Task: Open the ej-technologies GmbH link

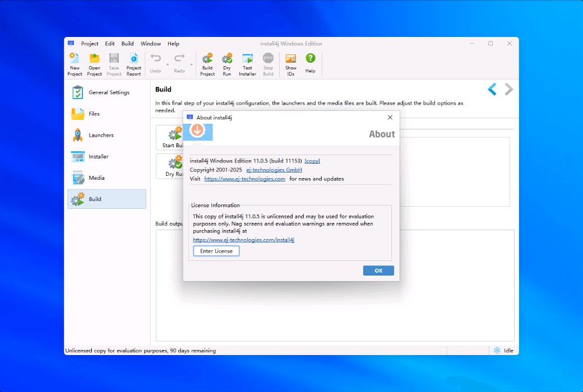Action: (x=274, y=170)
